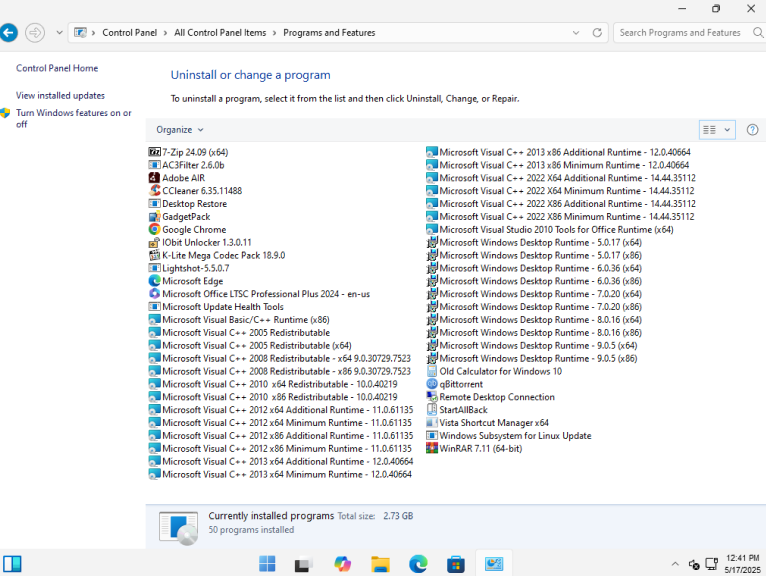
Task: Open the Windows Start button
Action: (x=267, y=564)
